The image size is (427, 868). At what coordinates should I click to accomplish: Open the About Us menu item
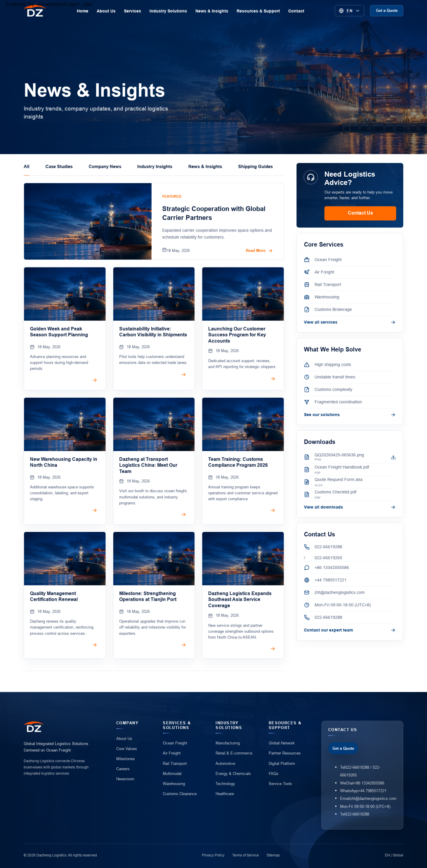(x=106, y=11)
